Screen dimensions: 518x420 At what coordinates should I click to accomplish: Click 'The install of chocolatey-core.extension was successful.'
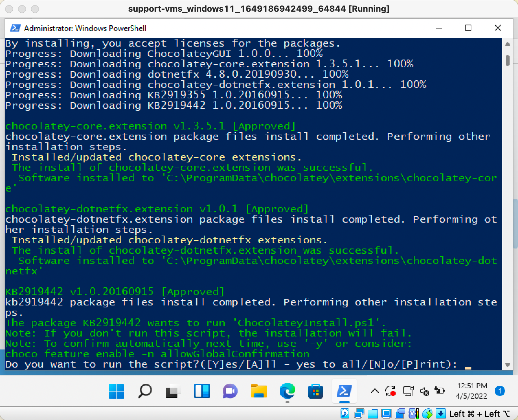pyautogui.click(x=192, y=168)
